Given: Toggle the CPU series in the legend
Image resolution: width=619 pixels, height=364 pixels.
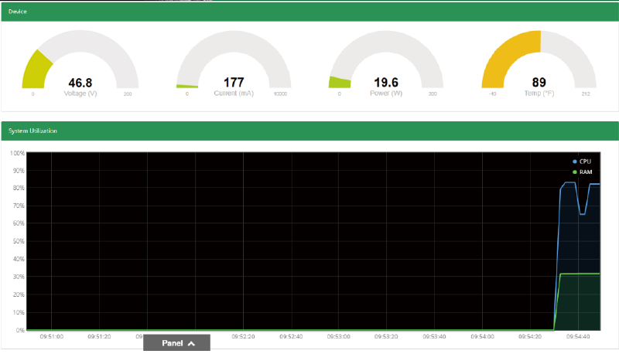Looking at the screenshot, I should click(x=584, y=161).
